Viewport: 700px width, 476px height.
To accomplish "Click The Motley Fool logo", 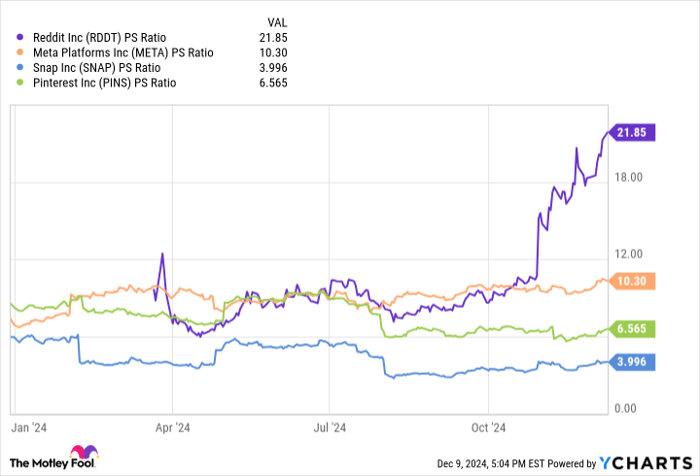I will pyautogui.click(x=54, y=457).
